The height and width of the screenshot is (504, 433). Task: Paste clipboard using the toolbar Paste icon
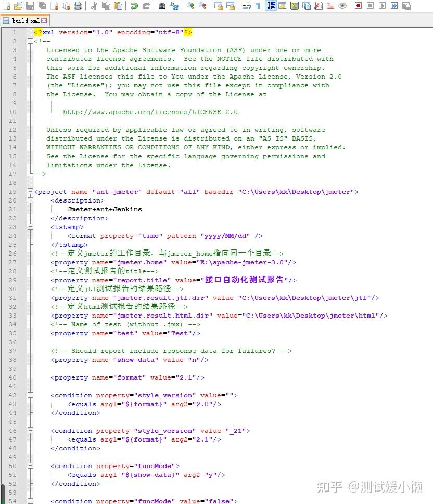click(x=118, y=5)
